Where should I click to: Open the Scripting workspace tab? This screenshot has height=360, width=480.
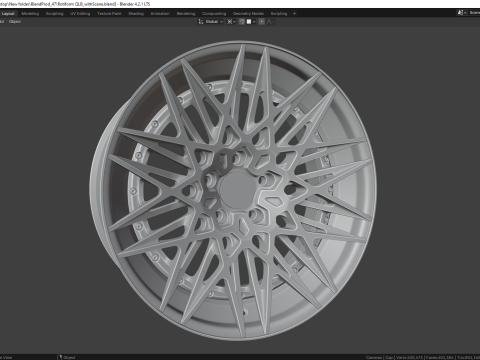coord(279,14)
